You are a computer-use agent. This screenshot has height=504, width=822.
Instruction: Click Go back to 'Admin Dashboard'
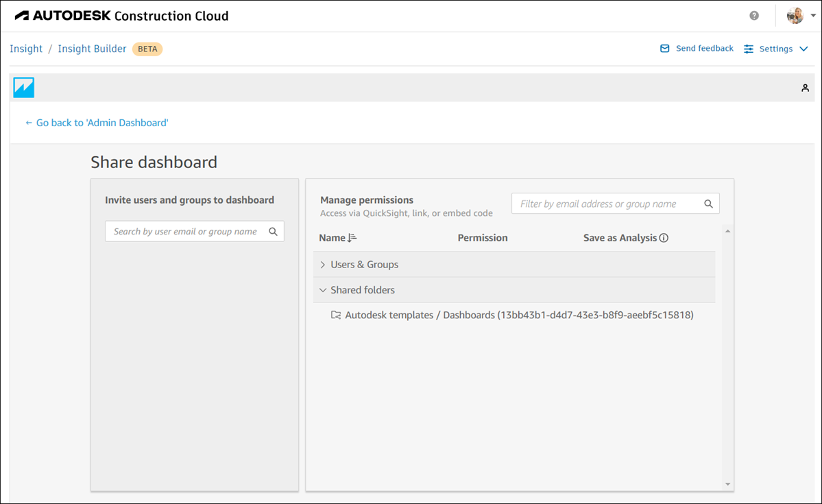pos(96,122)
